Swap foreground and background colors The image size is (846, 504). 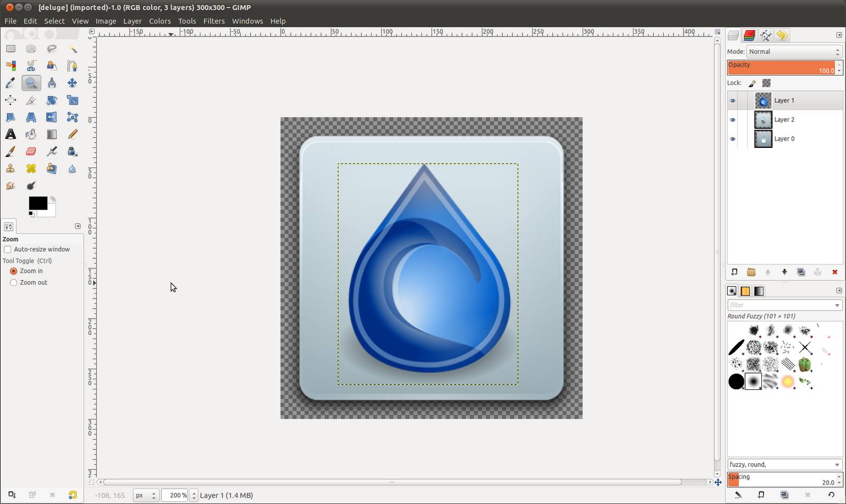53,200
